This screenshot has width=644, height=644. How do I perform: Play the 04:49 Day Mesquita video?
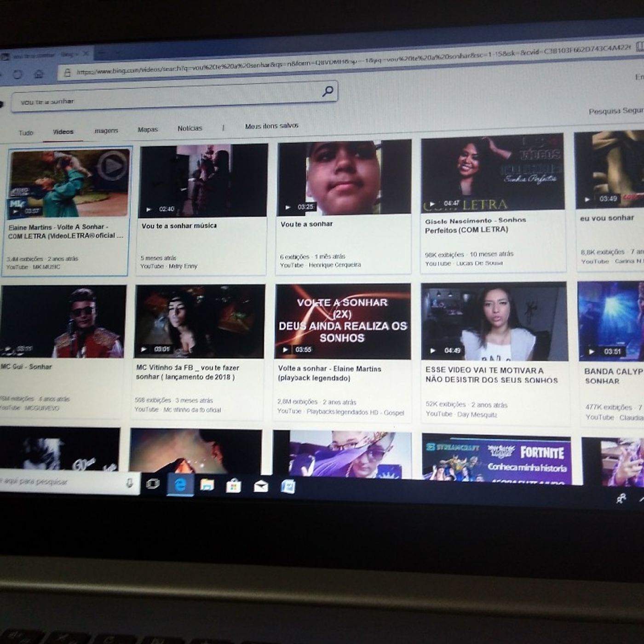point(494,322)
